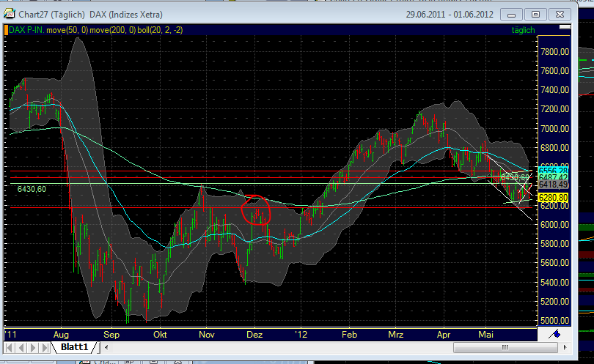Viewport: 594px width, 364px height.
Task: Click the horizontal scrollbar thumb
Action: tap(505, 347)
